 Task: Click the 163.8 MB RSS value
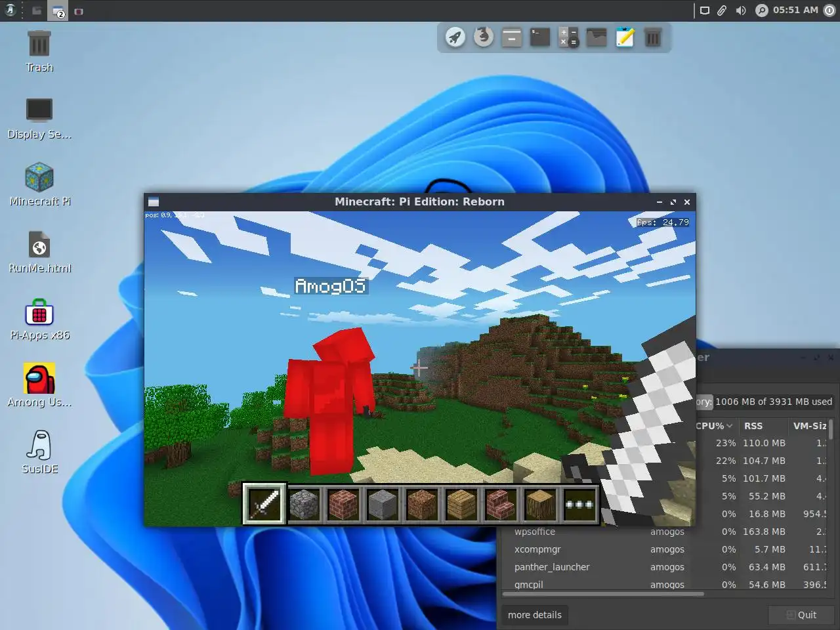(764, 532)
